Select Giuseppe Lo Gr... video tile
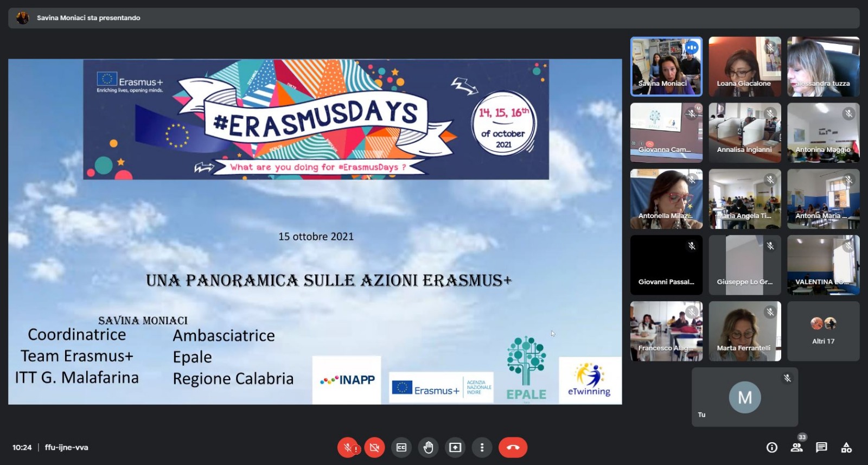 coord(745,265)
